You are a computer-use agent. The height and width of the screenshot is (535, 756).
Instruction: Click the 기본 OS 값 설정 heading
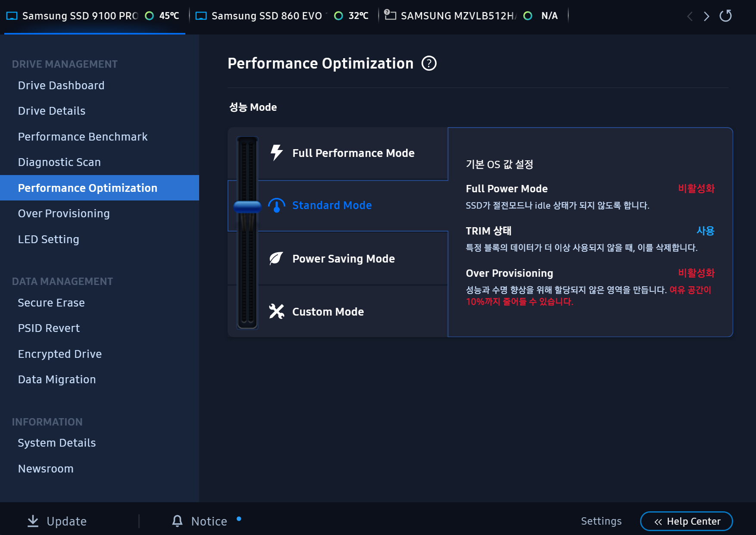pyautogui.click(x=500, y=164)
